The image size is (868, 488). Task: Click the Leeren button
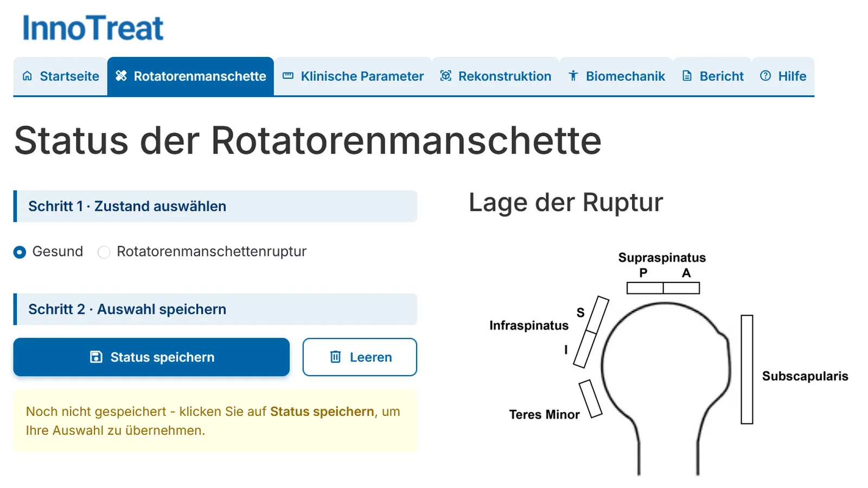coord(360,357)
